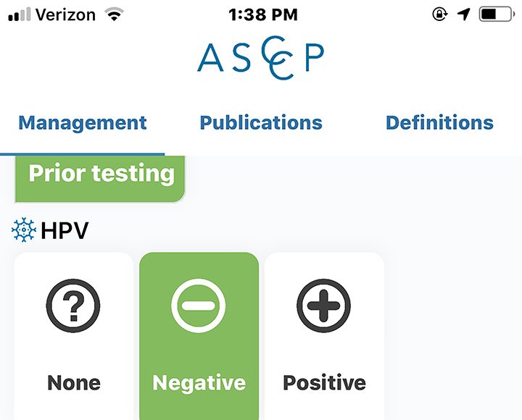Open the Definitions tab
This screenshot has width=522, height=420.
(439, 122)
